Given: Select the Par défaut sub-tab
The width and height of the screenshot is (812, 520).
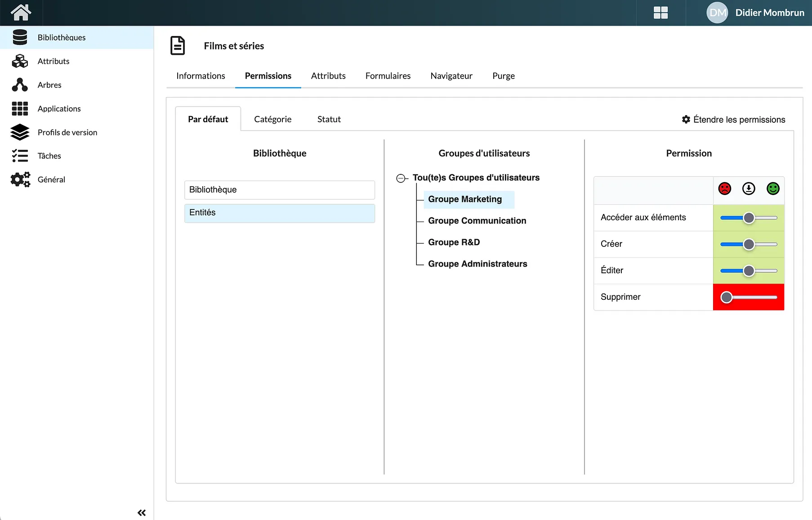Looking at the screenshot, I should point(208,119).
